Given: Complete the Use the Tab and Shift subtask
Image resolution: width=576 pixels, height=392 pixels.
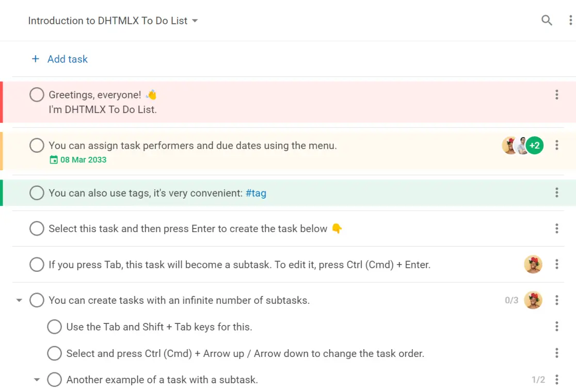Looking at the screenshot, I should pos(54,326).
